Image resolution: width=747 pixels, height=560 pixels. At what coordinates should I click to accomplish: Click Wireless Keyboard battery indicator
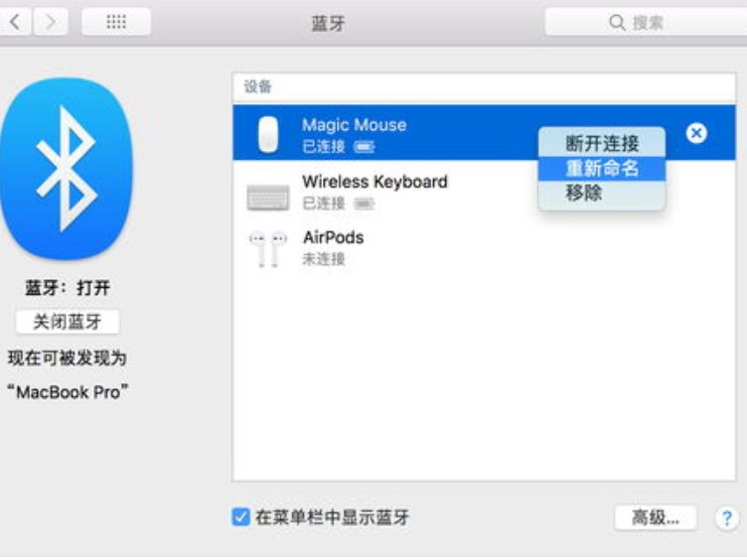coord(365,204)
